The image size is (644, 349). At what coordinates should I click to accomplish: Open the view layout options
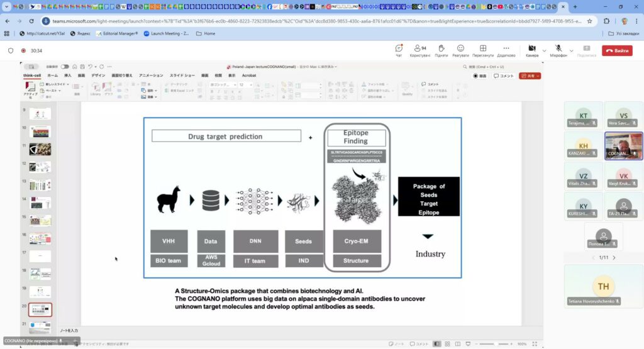point(483,50)
